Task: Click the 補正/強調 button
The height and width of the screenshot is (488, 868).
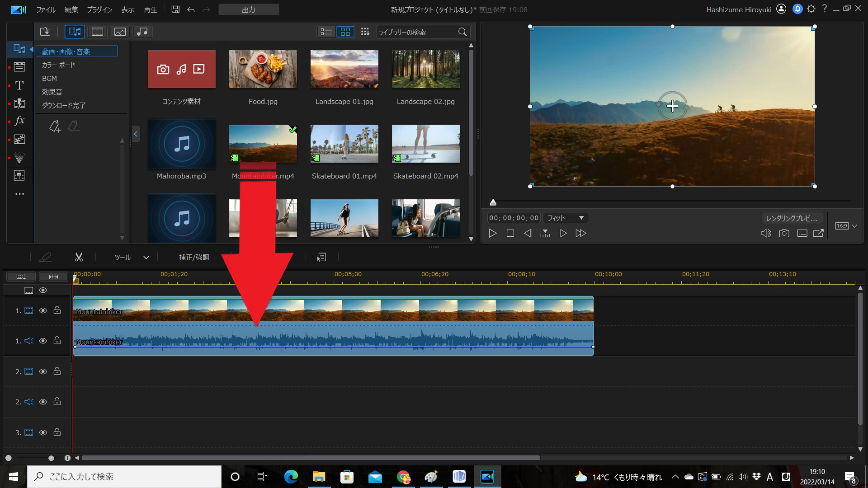Action: click(194, 257)
